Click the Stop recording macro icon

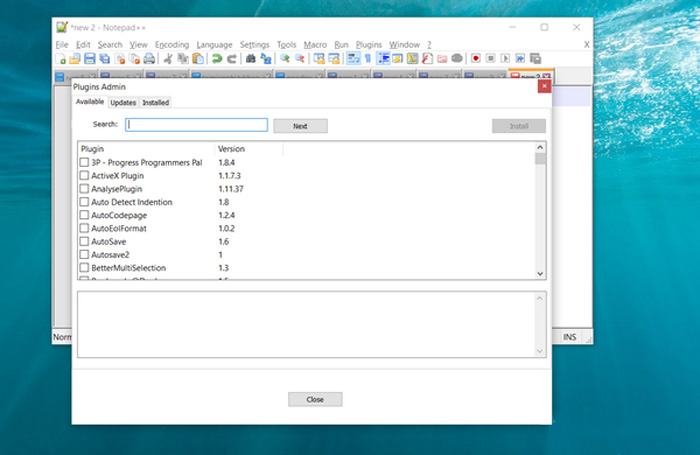[491, 58]
